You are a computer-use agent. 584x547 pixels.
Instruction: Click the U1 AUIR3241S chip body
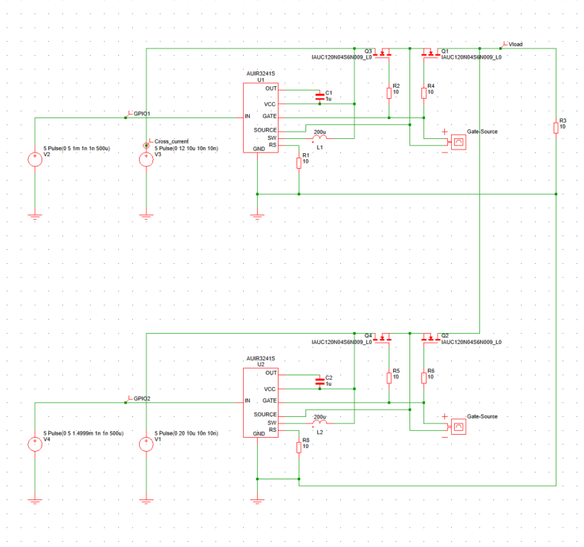[261, 118]
